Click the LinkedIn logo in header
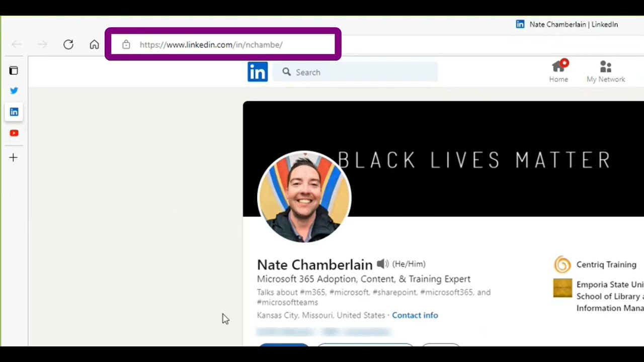Screen dimensions: 644x362 tap(258, 72)
